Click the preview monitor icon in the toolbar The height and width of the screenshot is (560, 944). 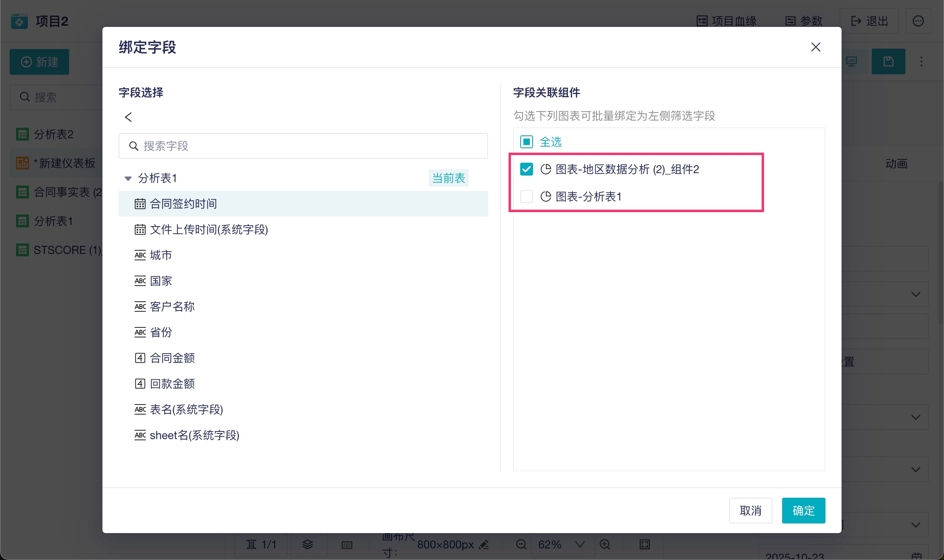click(852, 61)
